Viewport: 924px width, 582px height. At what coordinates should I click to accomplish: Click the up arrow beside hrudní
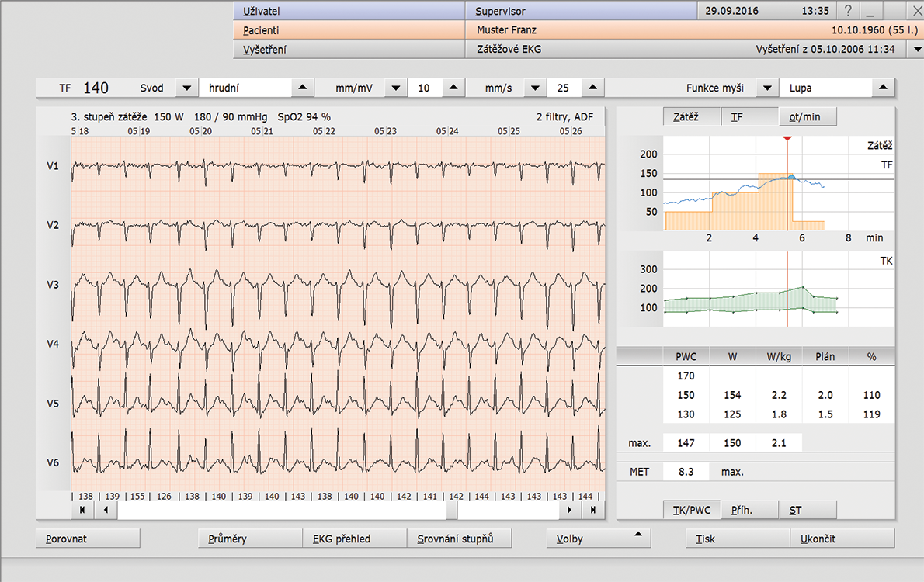point(303,88)
